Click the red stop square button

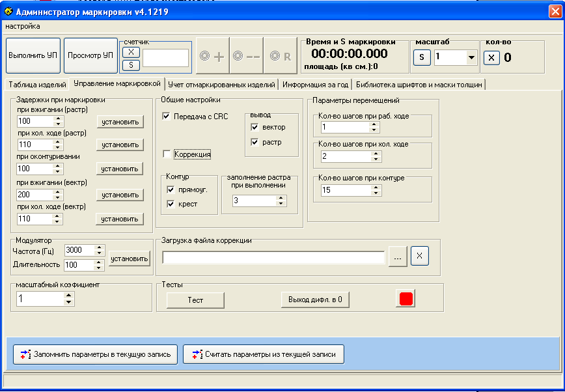tap(406, 299)
